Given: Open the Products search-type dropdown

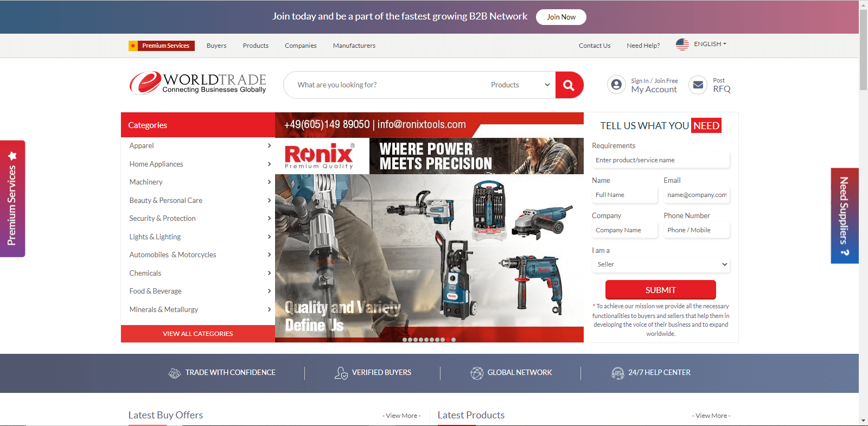Looking at the screenshot, I should (520, 85).
